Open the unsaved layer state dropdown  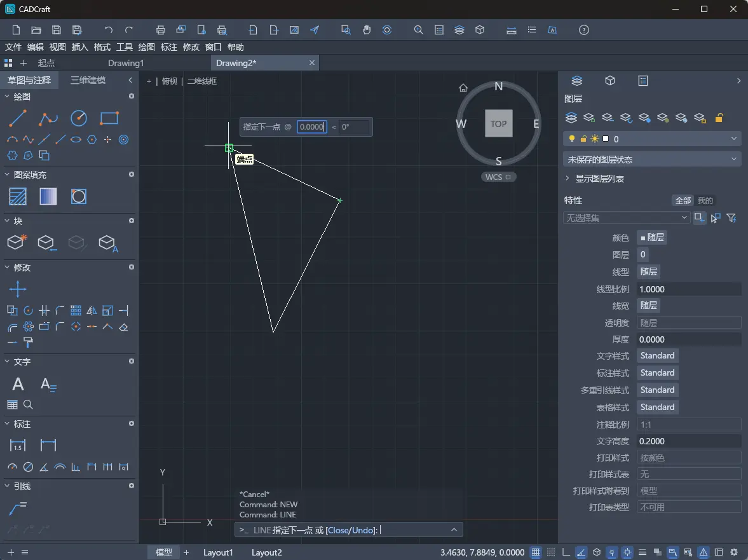(652, 160)
